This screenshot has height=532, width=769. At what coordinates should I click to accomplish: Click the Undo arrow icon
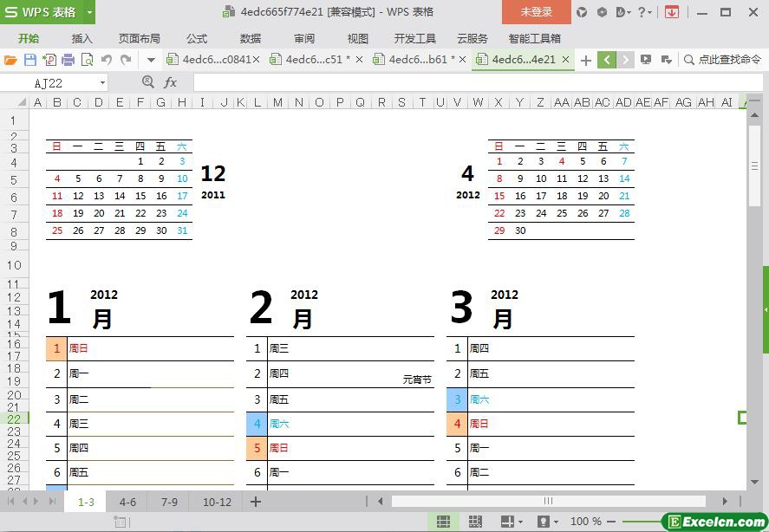pos(107,60)
